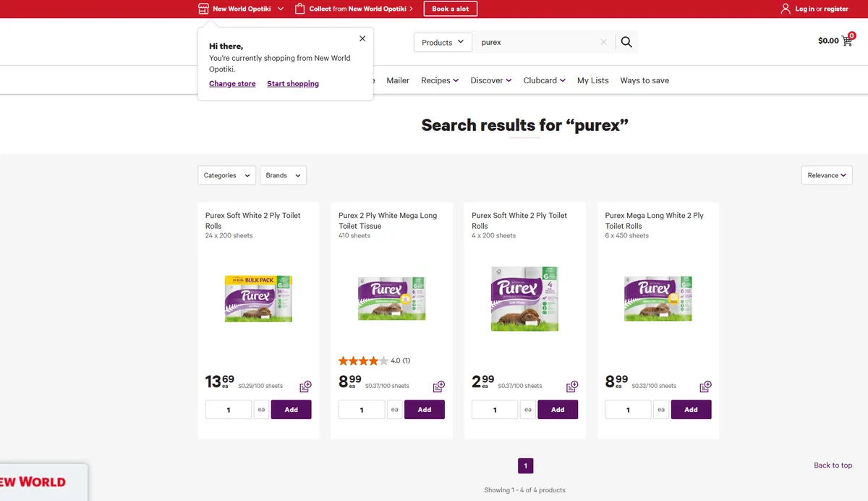The height and width of the screenshot is (501, 868).
Task: Open the Categories filter dropdown
Action: coord(226,175)
